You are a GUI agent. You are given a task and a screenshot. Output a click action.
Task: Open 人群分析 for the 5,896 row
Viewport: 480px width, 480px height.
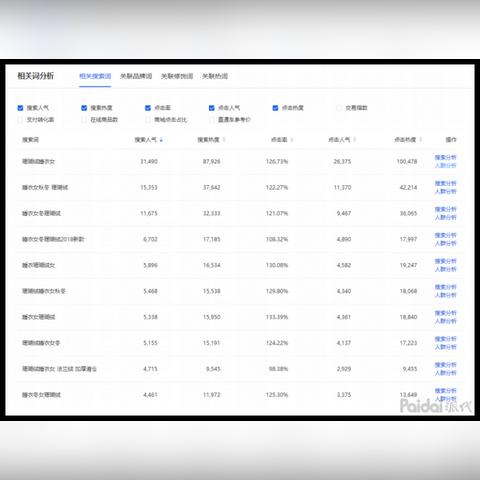click(445, 269)
